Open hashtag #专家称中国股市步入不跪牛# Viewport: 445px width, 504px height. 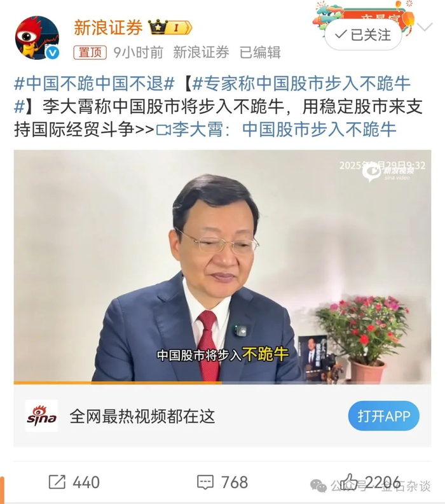(212, 94)
